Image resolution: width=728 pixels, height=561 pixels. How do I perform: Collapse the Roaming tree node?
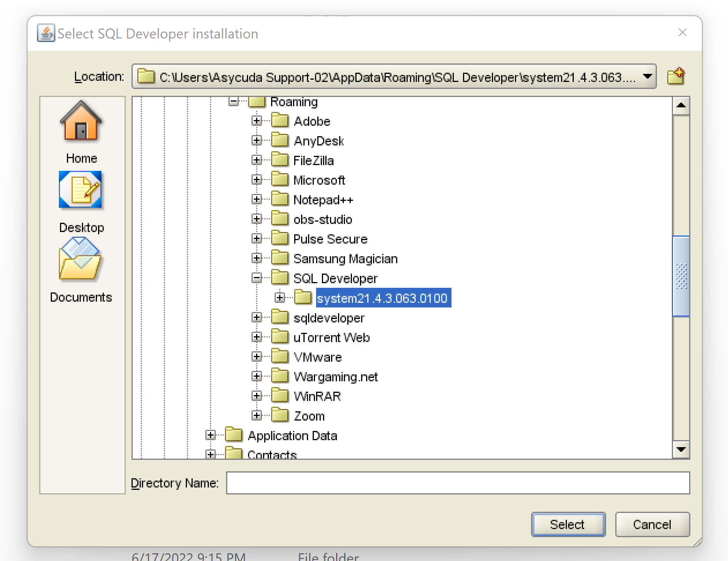coord(233,101)
